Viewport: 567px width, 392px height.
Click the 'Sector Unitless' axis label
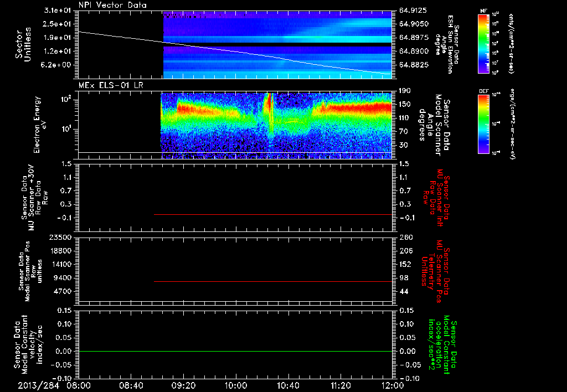[x=23, y=44]
